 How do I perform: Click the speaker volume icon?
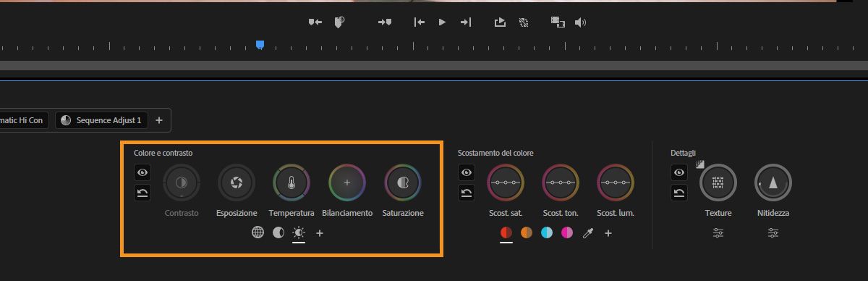click(x=580, y=22)
